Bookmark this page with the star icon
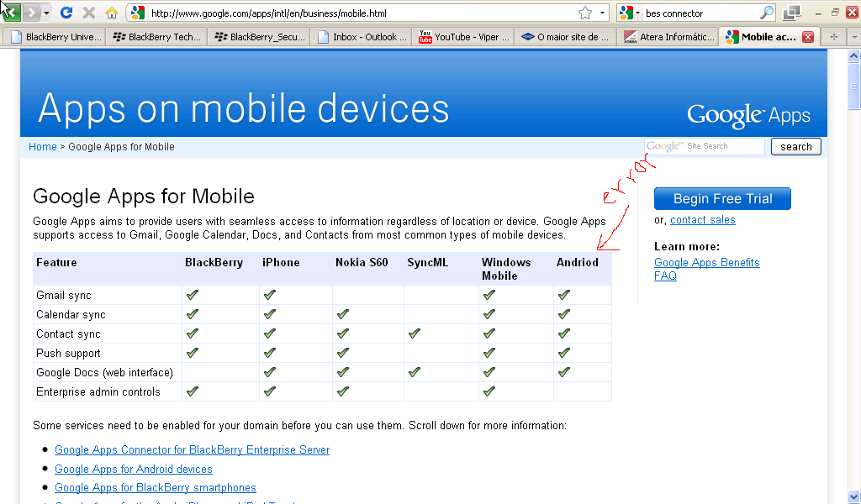This screenshot has width=861, height=504. tap(585, 13)
